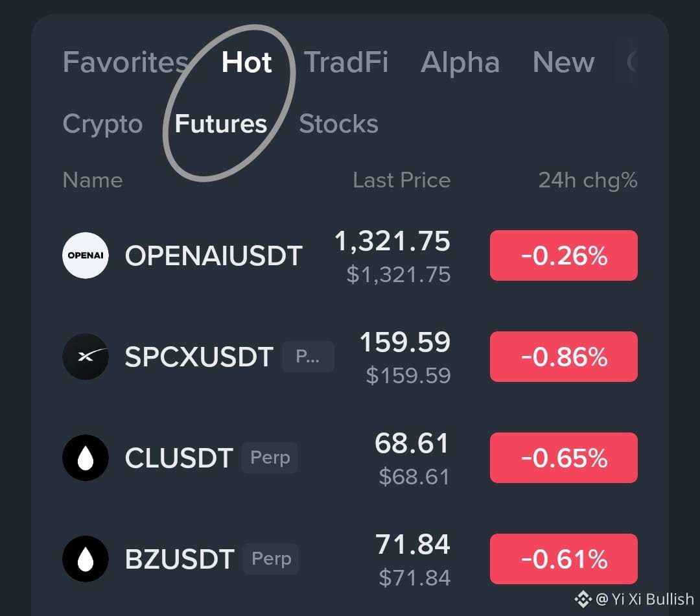Sort list by Name column header

(93, 180)
